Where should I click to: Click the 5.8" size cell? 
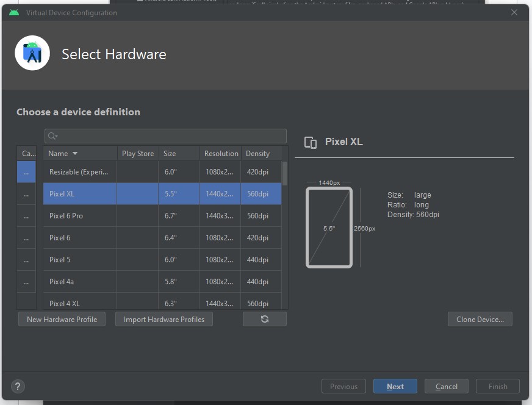[x=179, y=282]
